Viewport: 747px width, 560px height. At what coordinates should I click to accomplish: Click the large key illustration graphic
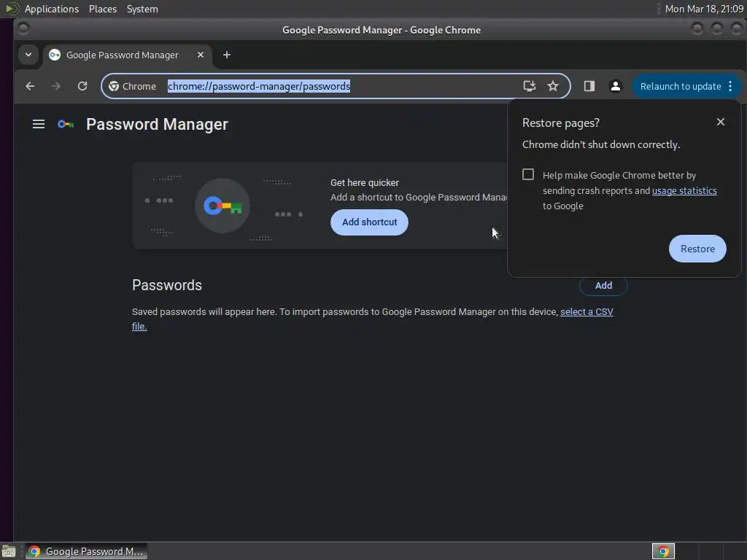point(222,206)
